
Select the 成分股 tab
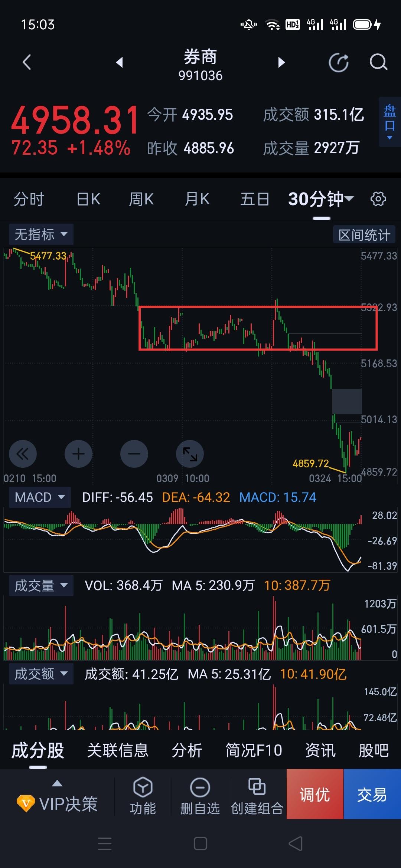38,750
